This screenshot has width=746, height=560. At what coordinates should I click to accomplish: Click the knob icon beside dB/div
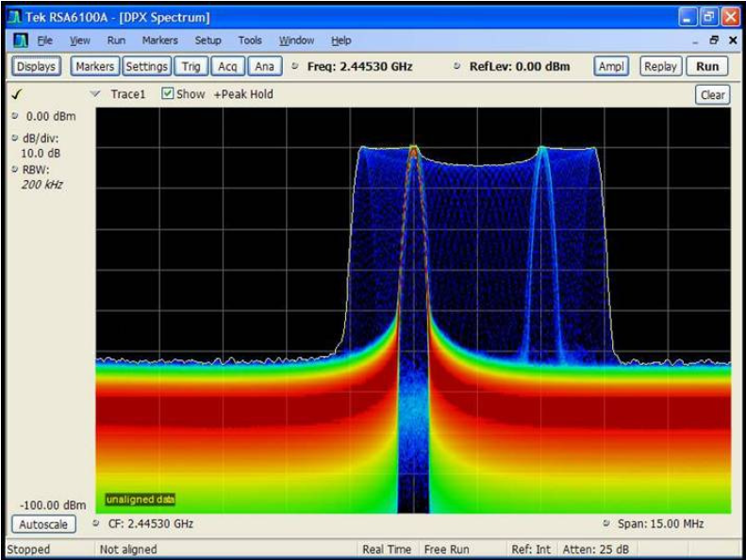(x=14, y=139)
